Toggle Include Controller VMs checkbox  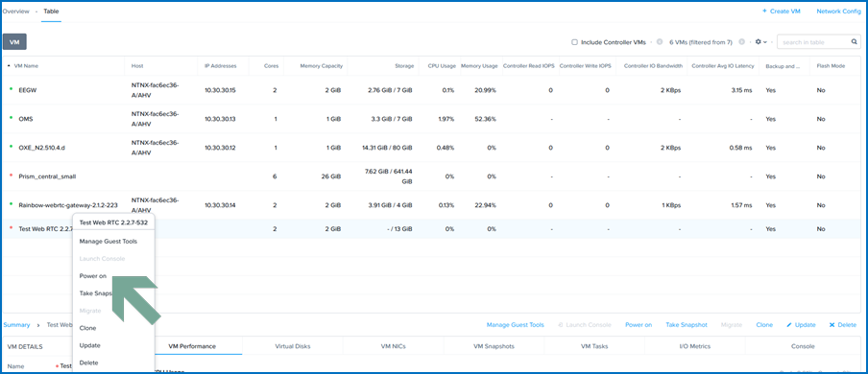pyautogui.click(x=574, y=42)
